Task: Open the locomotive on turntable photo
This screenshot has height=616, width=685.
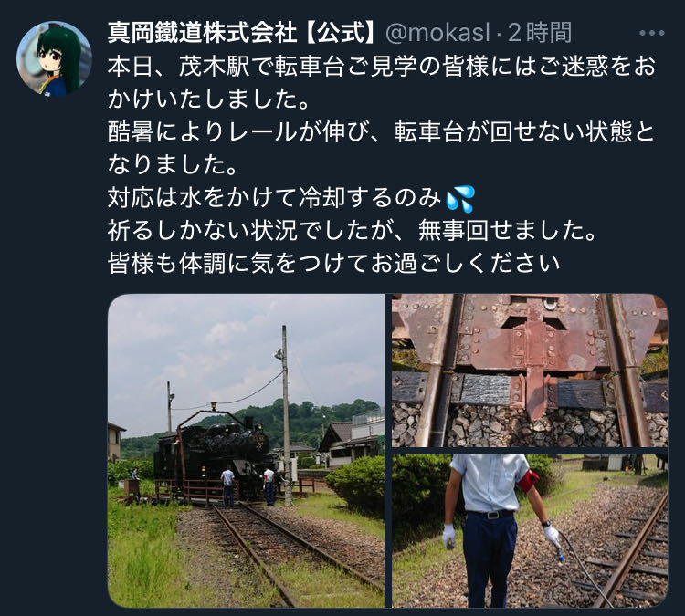Action: point(246,450)
